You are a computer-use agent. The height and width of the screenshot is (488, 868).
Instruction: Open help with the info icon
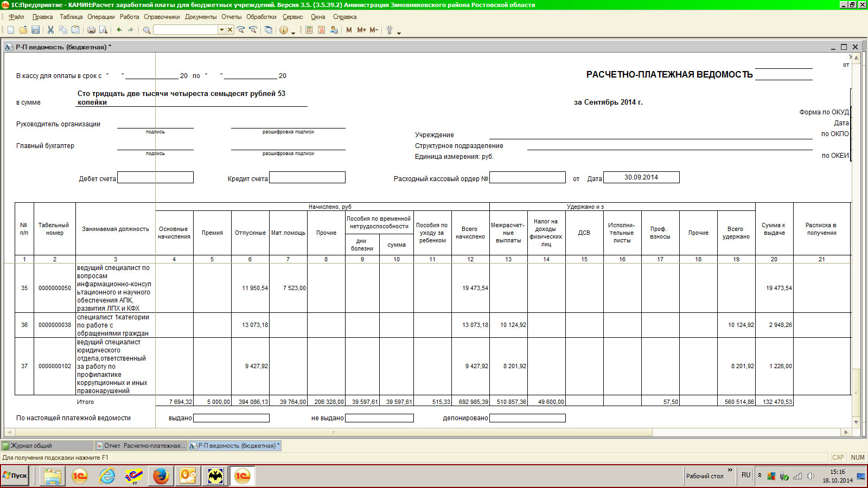(x=283, y=30)
